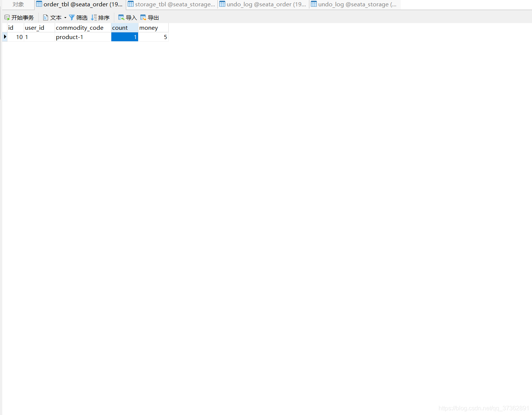532x415 pixels.
Task: Click the Export (导出) label
Action: tap(153, 17)
